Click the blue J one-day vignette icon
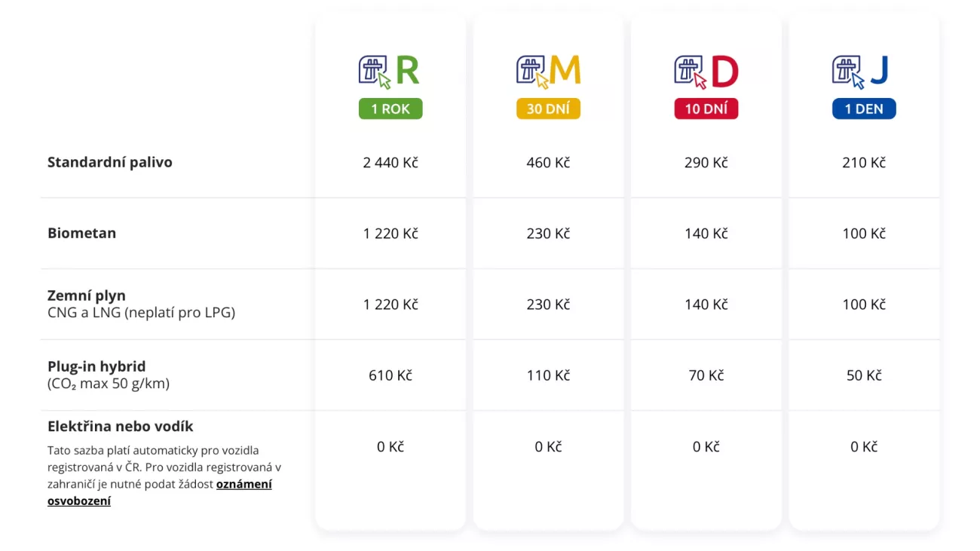Viewport: 980px width, 551px height. [x=863, y=72]
